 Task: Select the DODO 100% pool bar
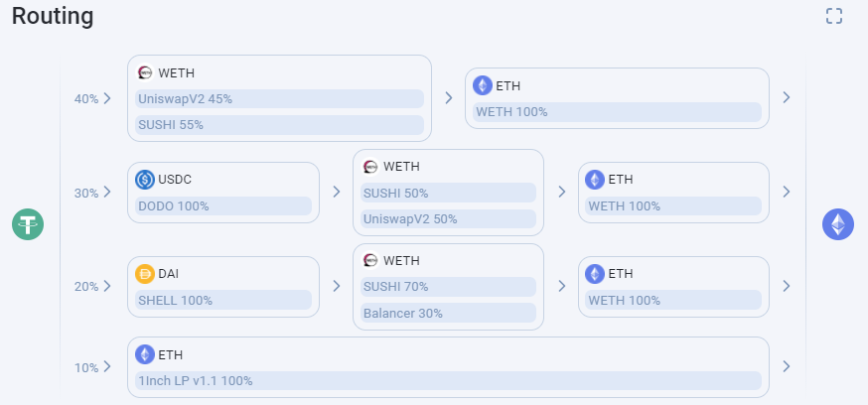coord(223,205)
